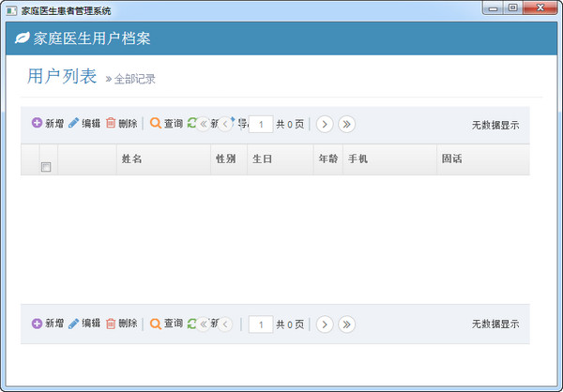Focus the page number field in upper pager

[x=261, y=124]
